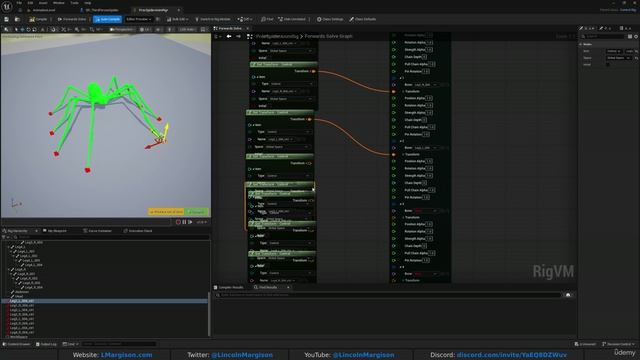Click the Find Results search field

click(x=388, y=295)
